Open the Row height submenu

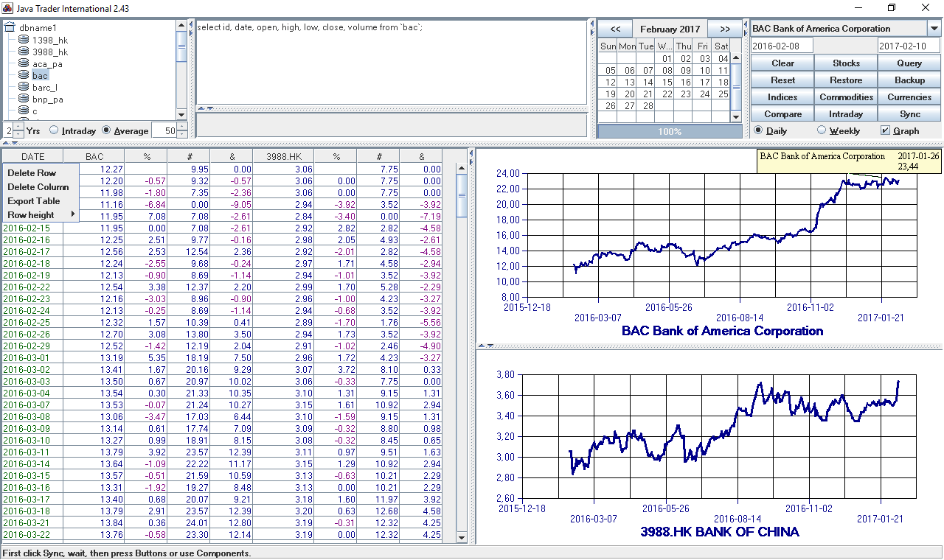tap(40, 215)
